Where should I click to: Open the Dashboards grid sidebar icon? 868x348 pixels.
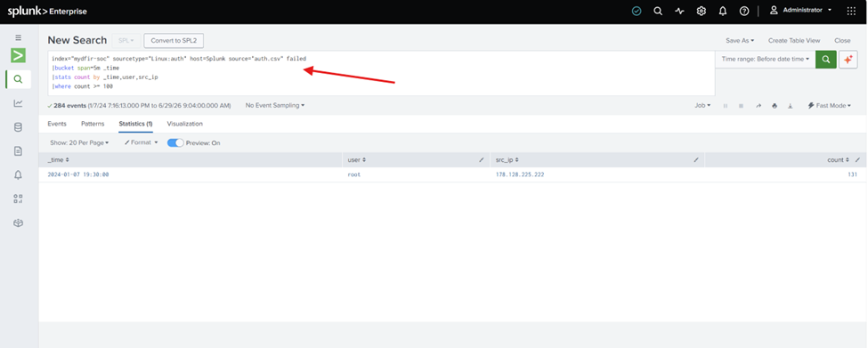coord(19,199)
